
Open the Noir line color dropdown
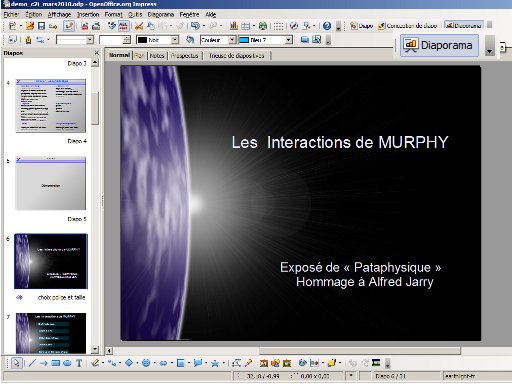tap(175, 40)
